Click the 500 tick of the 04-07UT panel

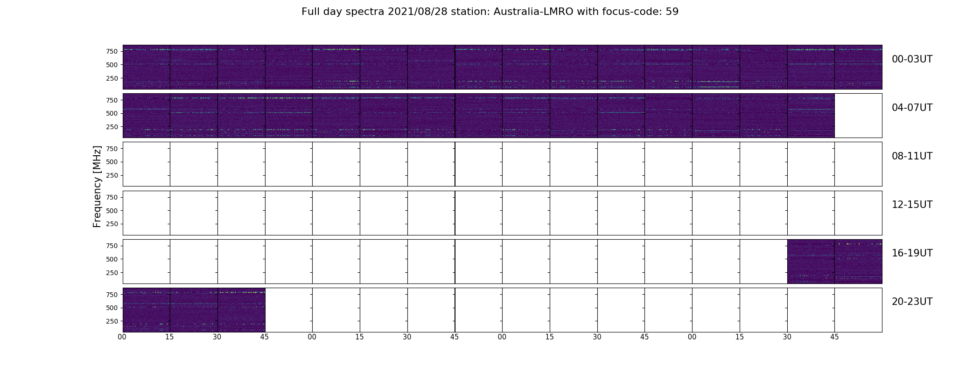112,113
